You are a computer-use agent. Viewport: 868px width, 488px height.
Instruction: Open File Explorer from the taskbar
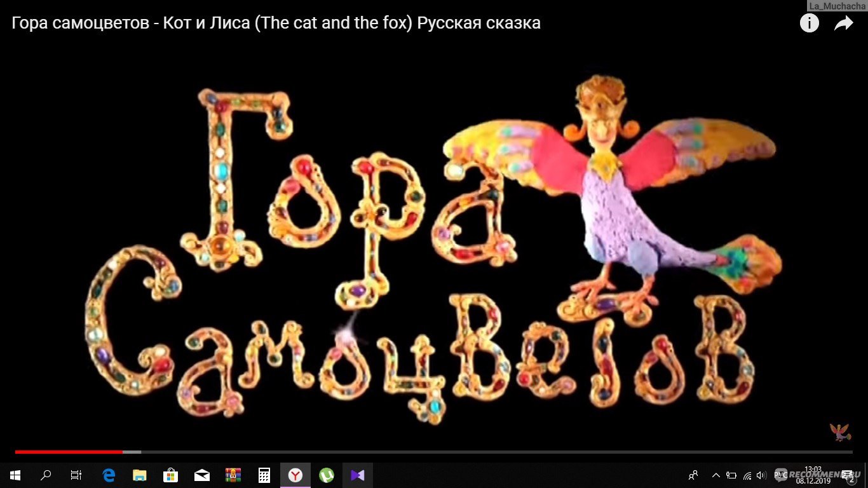(x=139, y=475)
